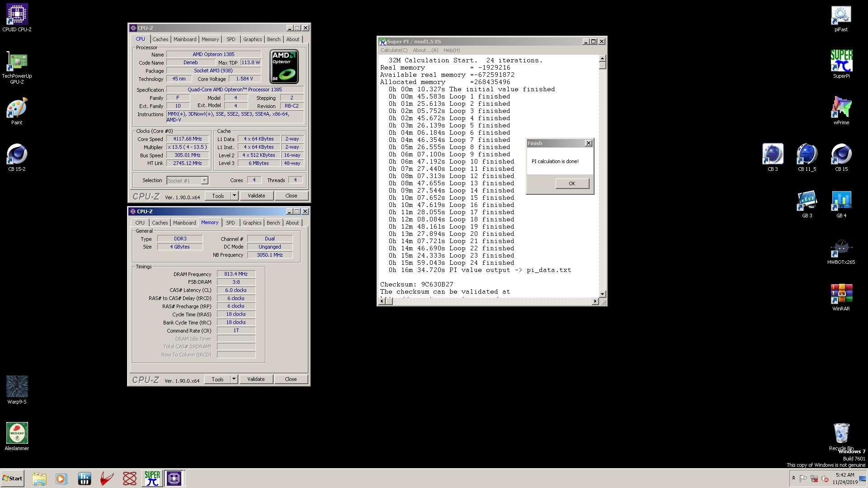Open the Socket #1 selection dropdown

(204, 180)
